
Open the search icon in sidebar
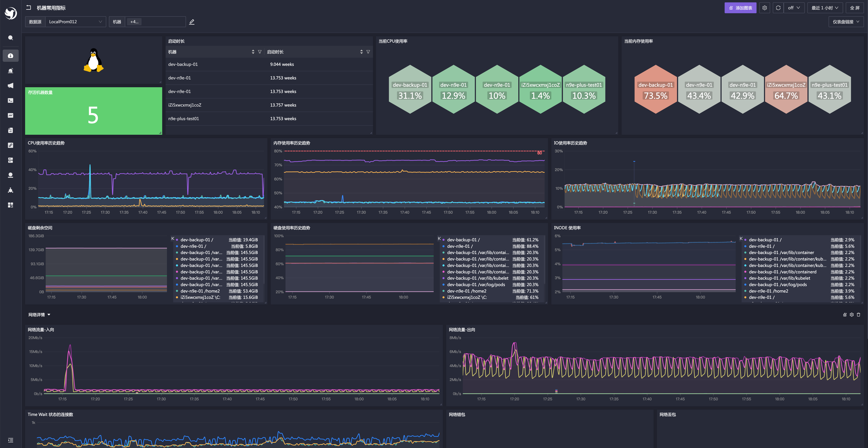(11, 38)
